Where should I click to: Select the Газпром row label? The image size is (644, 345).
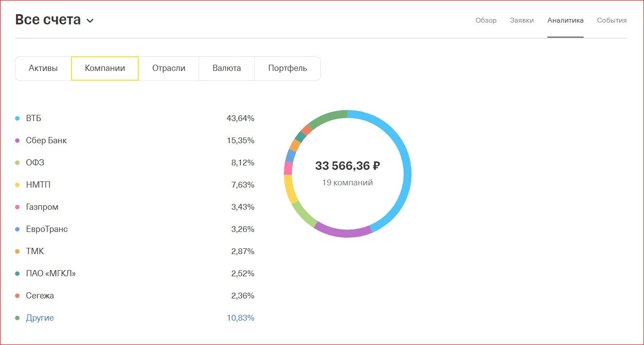[42, 207]
